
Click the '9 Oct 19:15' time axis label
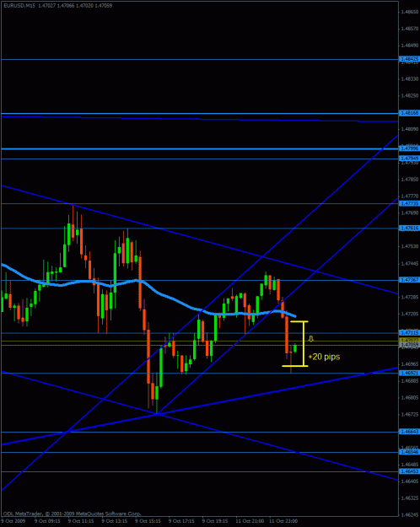click(216, 521)
